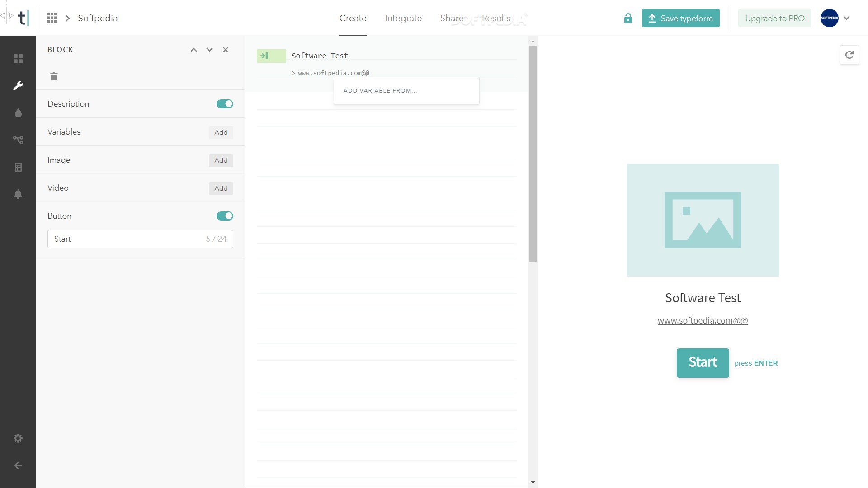Select Add Variable From menu entry
The width and height of the screenshot is (868, 488).
(380, 90)
